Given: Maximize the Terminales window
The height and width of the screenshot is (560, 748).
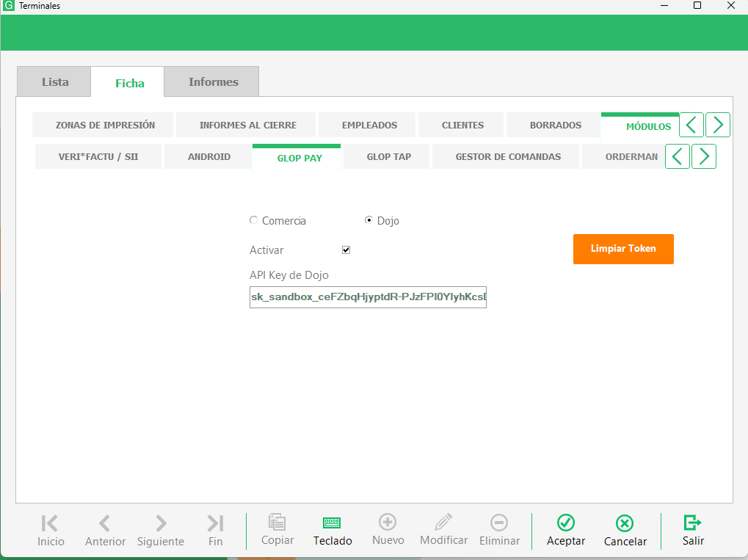Looking at the screenshot, I should pyautogui.click(x=697, y=6).
